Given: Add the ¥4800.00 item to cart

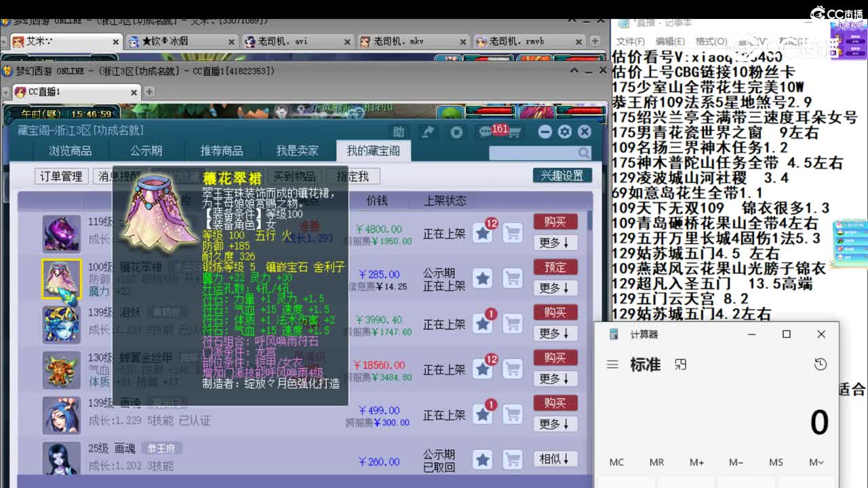Looking at the screenshot, I should coord(513,233).
